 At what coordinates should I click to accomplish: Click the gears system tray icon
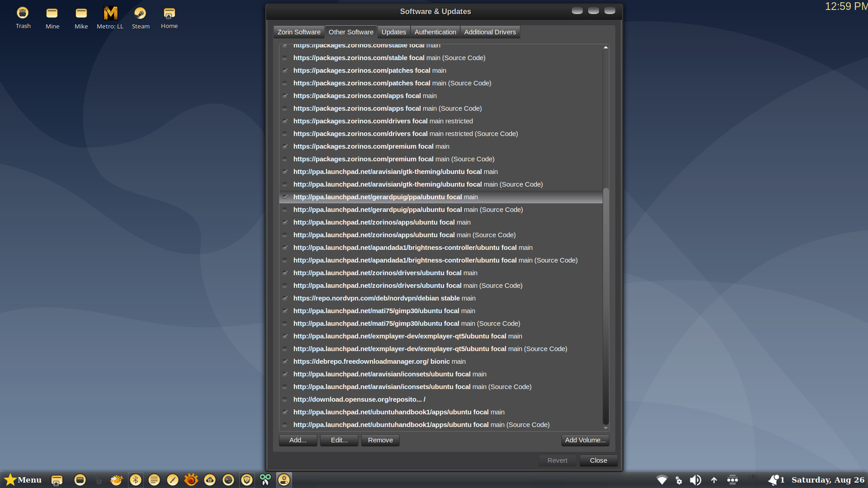679,480
